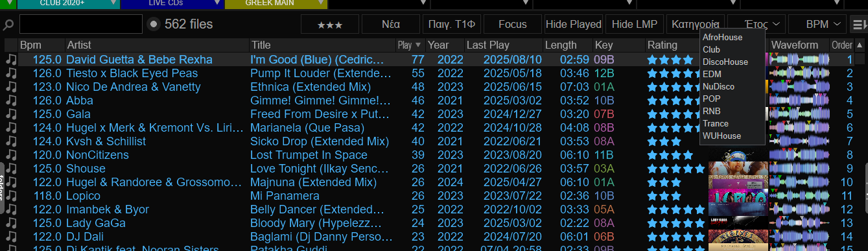Click the search magnifier icon
Image resolution: width=868 pixels, height=251 pixels.
click(8, 25)
